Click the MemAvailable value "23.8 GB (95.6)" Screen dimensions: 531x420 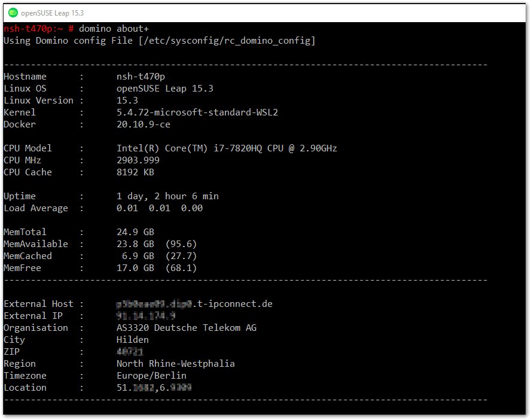(157, 244)
